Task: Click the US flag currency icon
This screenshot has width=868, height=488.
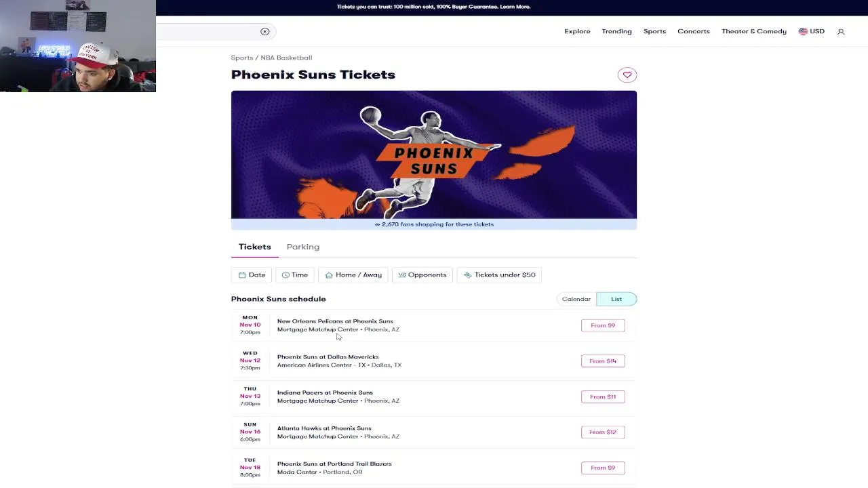Action: pos(803,31)
